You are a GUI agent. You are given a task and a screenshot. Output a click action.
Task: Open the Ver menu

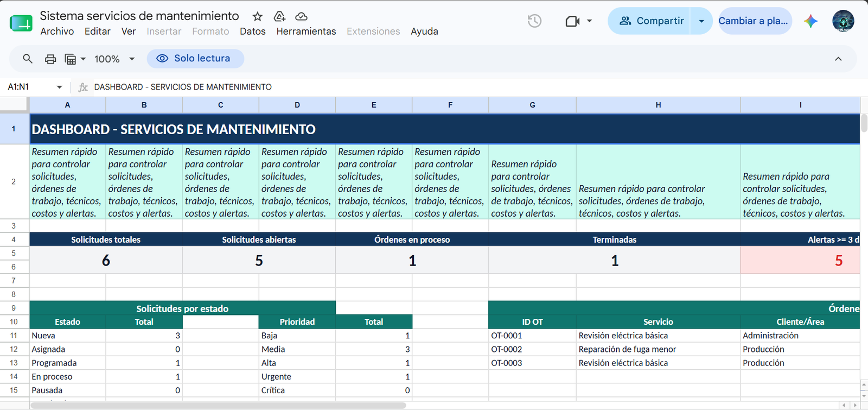tap(129, 31)
